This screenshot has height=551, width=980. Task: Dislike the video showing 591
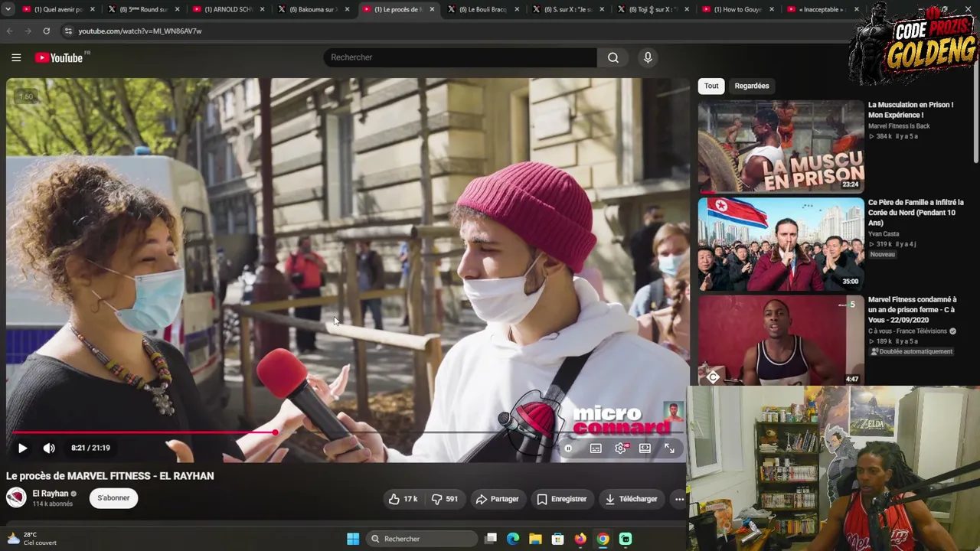(x=445, y=499)
